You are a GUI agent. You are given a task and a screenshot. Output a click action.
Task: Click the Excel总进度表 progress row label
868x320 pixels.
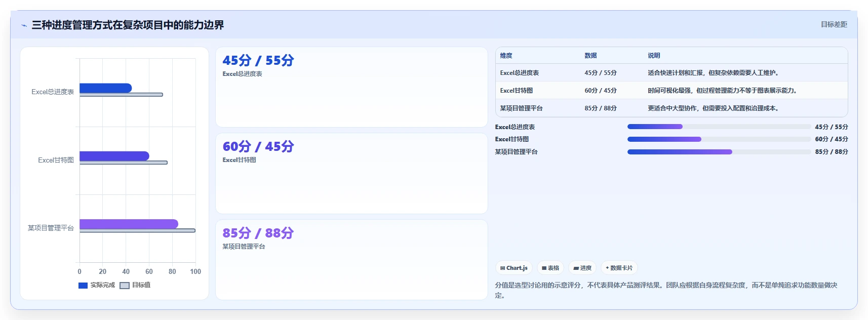(x=515, y=127)
